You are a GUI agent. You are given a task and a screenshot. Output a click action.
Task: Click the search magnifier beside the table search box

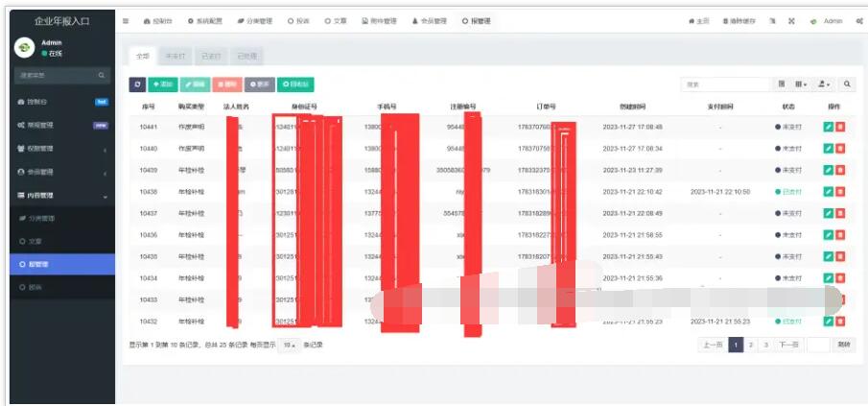847,84
